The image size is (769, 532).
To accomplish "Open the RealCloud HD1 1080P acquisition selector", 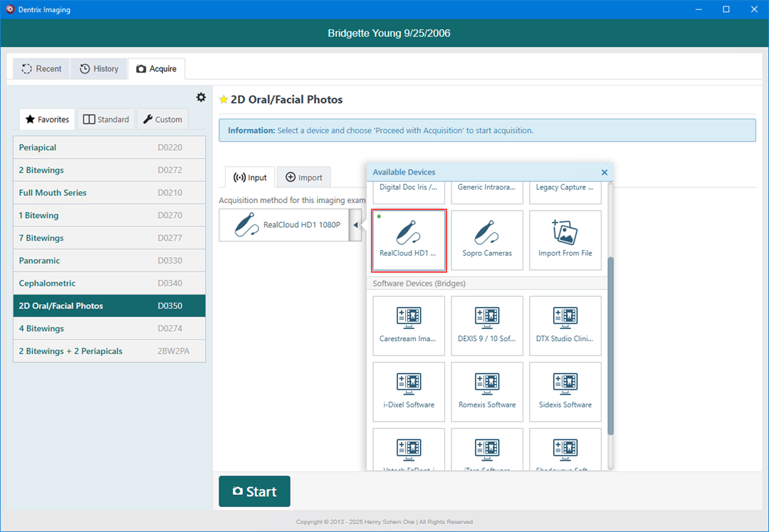I will click(x=283, y=225).
